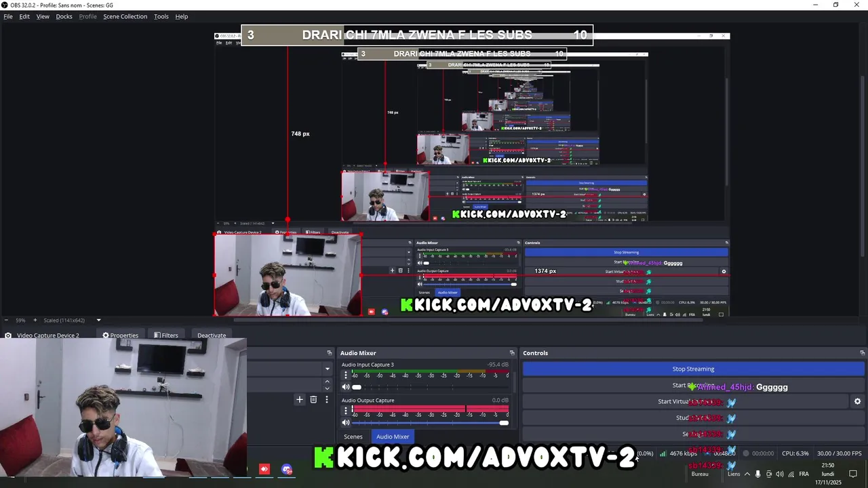The image size is (868, 488).
Task: Open the notification center icon in the taskbar
Action: coord(854,474)
